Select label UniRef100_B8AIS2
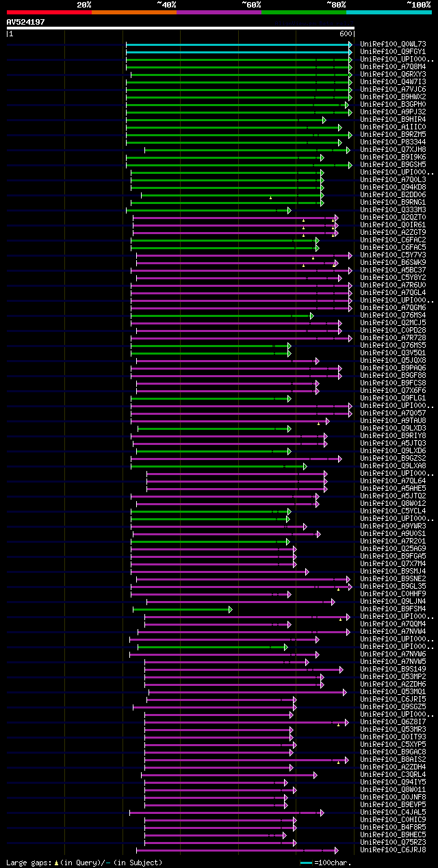Image resolution: width=438 pixels, height=868 pixels. pos(393,760)
